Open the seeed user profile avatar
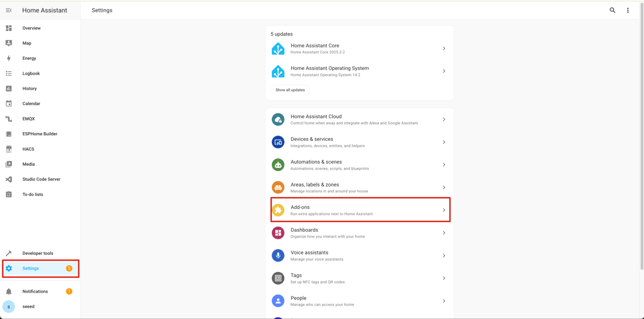Image resolution: width=644 pixels, height=319 pixels. pyautogui.click(x=9, y=307)
